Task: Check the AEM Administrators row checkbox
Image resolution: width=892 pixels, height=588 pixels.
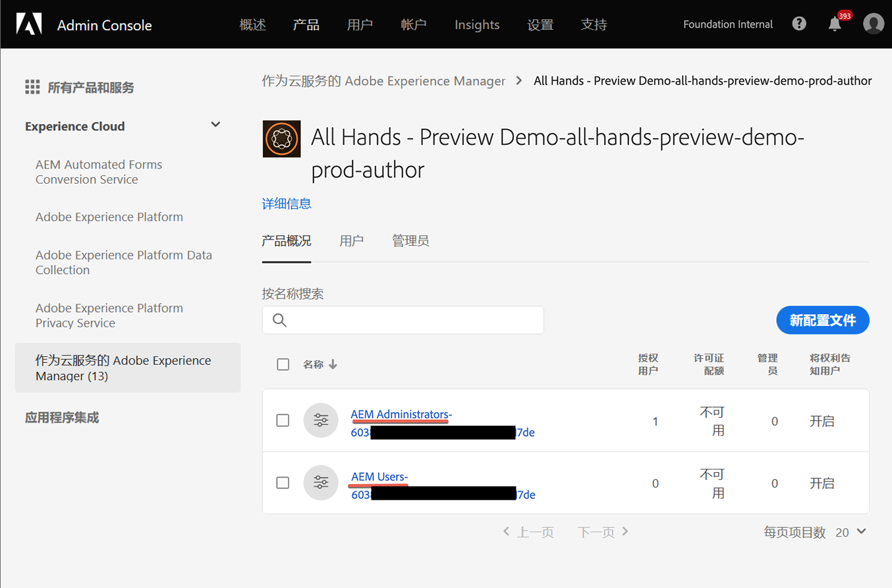Action: [x=283, y=420]
